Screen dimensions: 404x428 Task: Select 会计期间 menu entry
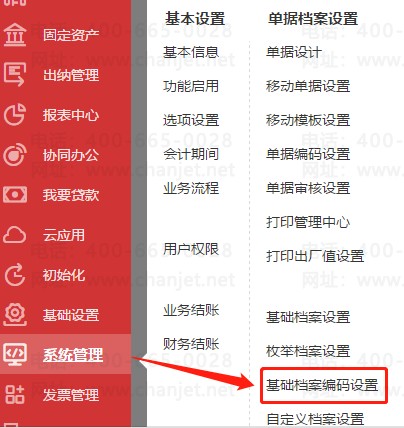(191, 154)
